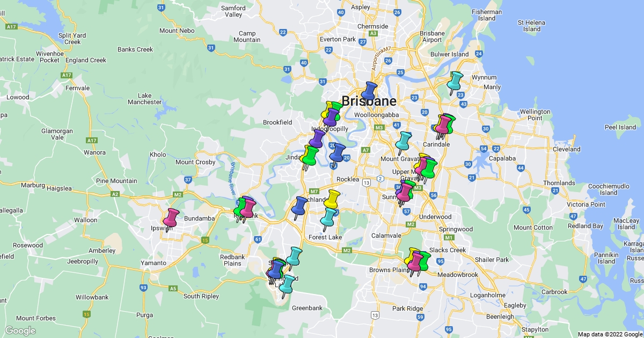644x338 pixels.
Task: Click the blue pushpin northwest of Rocklea
Action: click(x=338, y=152)
